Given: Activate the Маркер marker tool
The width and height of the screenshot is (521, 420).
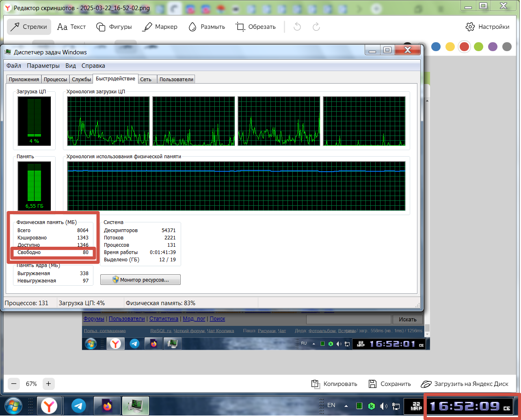Looking at the screenshot, I should coord(160,27).
